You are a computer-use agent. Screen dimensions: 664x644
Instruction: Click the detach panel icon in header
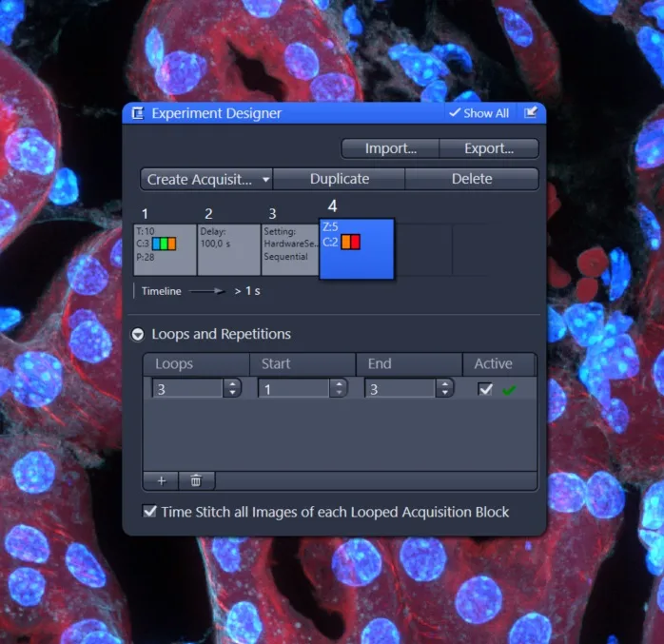click(x=531, y=112)
